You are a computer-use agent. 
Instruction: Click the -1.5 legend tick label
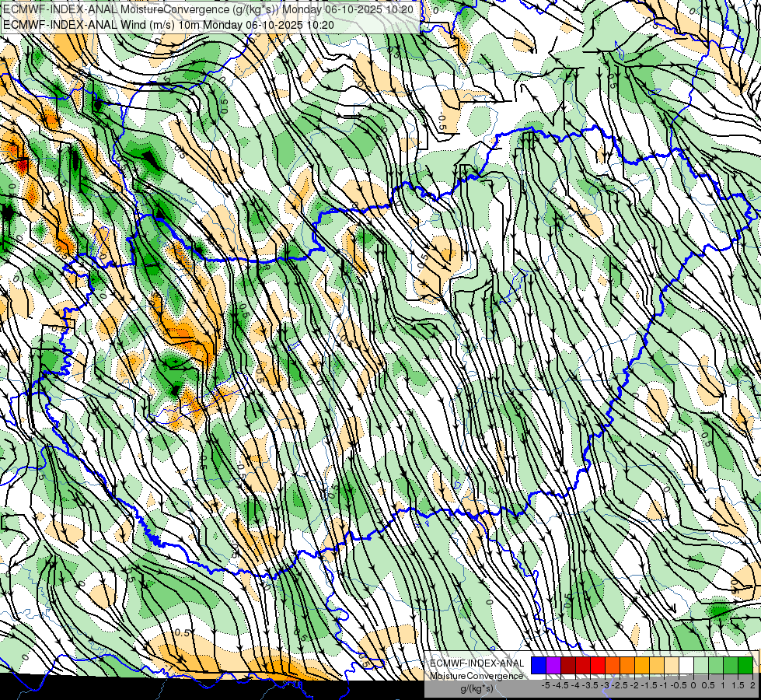click(x=649, y=685)
